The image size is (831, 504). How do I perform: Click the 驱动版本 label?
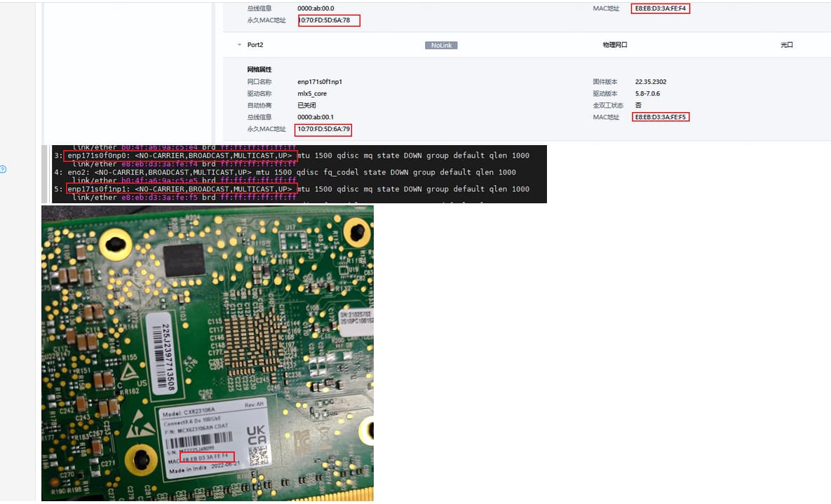(x=604, y=94)
